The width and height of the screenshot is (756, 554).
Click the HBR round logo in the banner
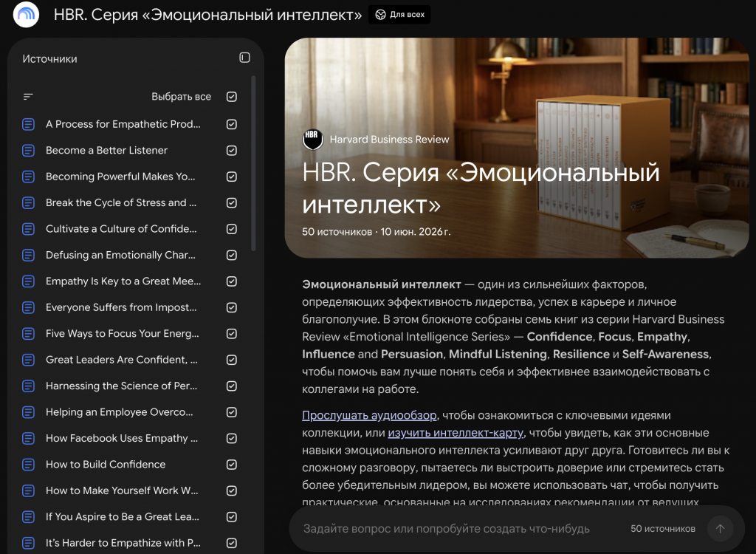(x=312, y=140)
